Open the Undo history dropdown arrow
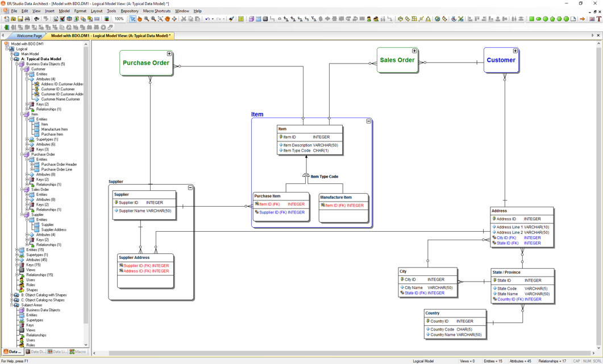This screenshot has height=364, width=603. (x=213, y=19)
